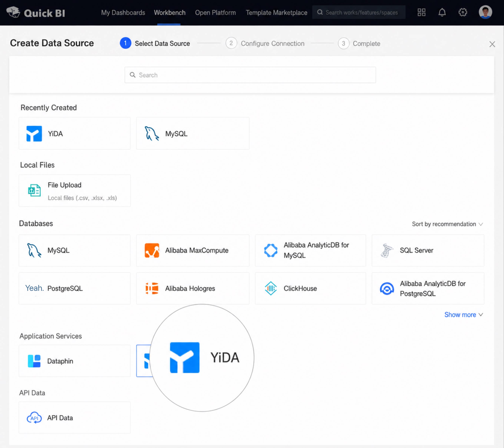
Task: Choose the Dataphin application service
Action: coord(75,361)
